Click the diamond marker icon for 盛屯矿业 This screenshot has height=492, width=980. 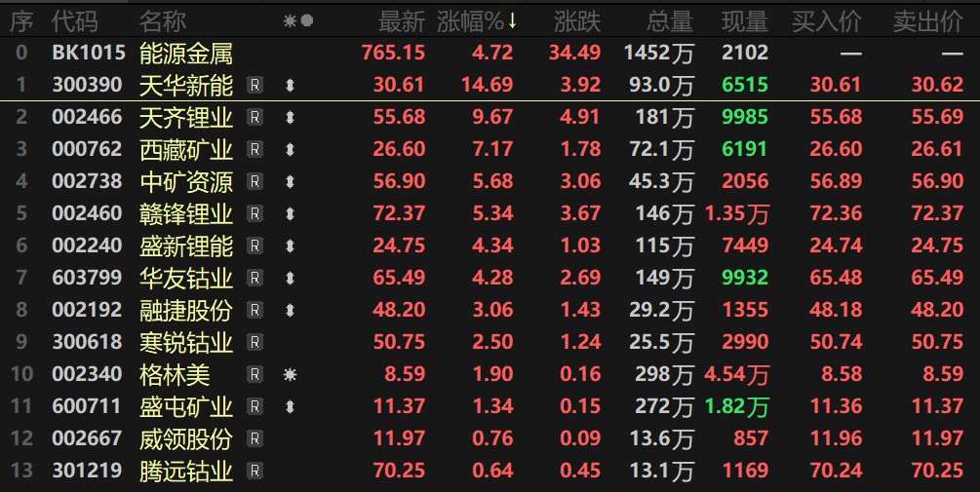pos(290,407)
